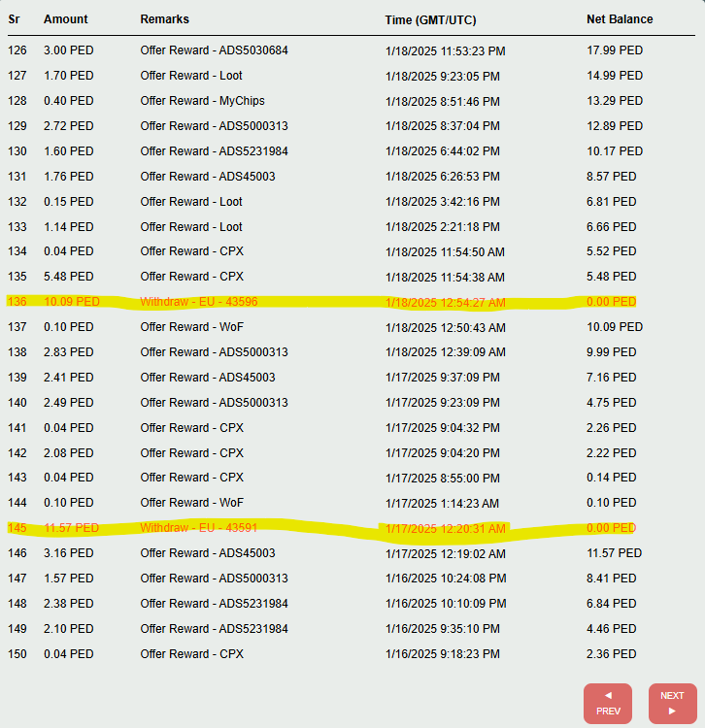705x728 pixels.
Task: Select timestamp 1/16/2025 10:10:09 PM
Action: (446, 604)
